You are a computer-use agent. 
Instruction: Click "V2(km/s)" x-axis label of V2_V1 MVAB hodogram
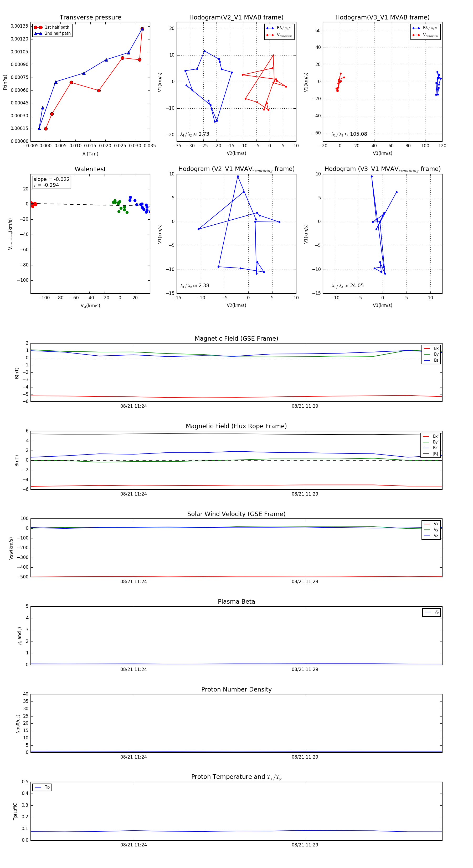tap(236, 154)
